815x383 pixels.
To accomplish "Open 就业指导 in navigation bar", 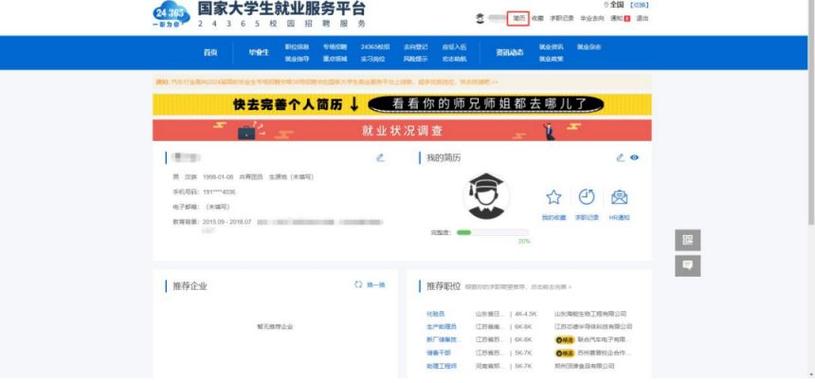I will (x=296, y=59).
